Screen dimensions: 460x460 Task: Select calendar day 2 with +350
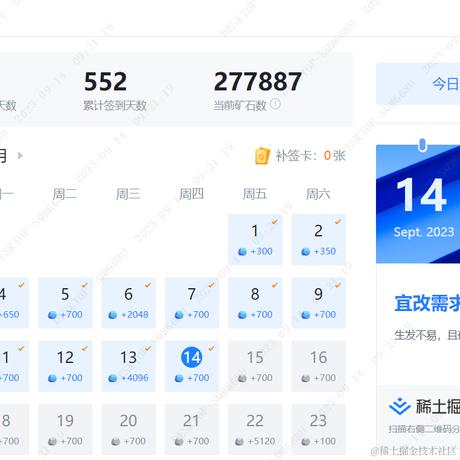pos(319,240)
